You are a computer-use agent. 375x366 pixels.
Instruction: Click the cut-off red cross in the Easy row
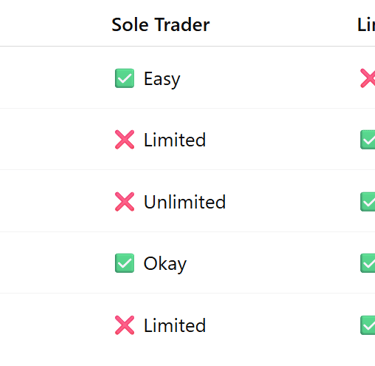tap(368, 78)
